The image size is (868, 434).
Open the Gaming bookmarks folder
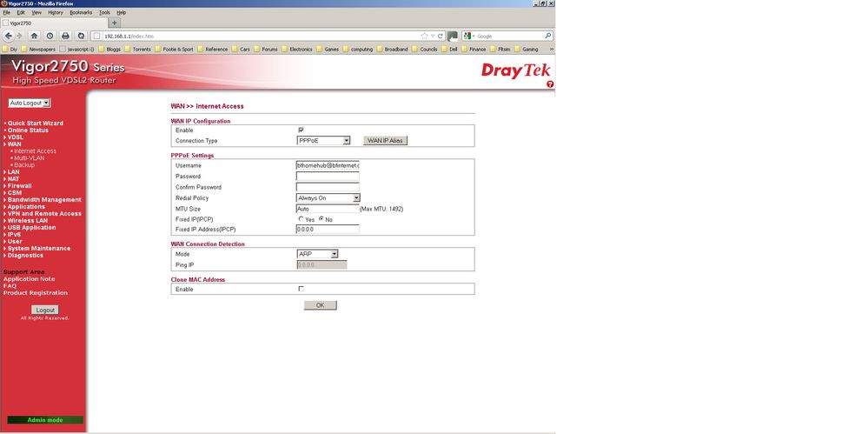click(x=526, y=49)
